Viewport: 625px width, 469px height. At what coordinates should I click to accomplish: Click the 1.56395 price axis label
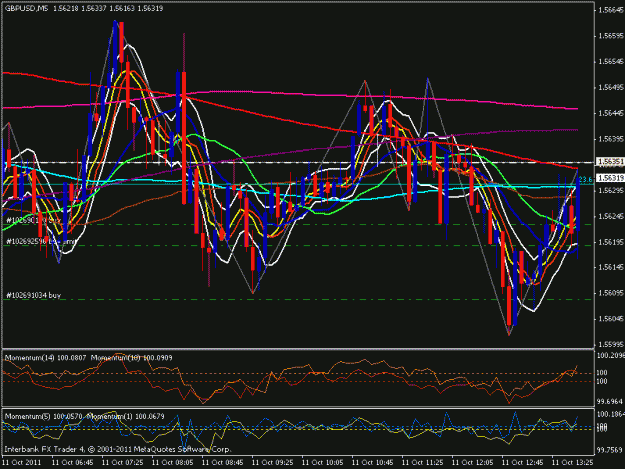[611, 139]
